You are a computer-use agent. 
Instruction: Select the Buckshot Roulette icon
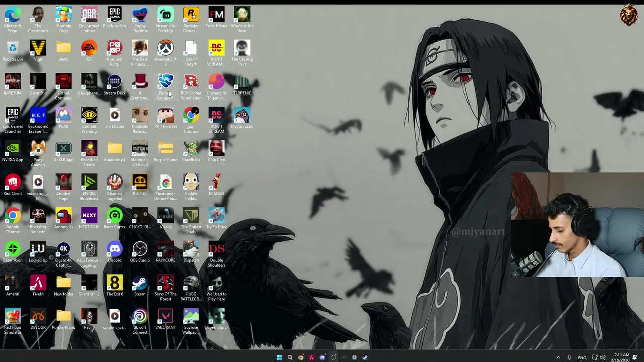[38, 221]
